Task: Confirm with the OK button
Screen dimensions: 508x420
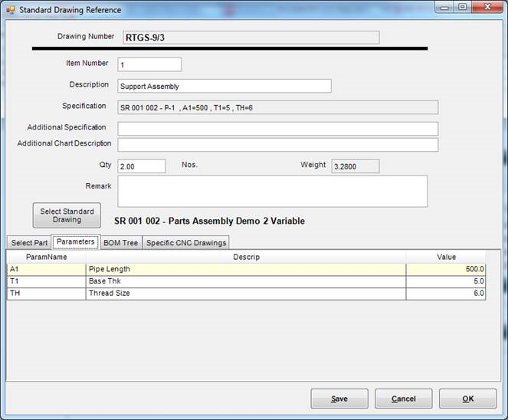Action: (x=467, y=399)
